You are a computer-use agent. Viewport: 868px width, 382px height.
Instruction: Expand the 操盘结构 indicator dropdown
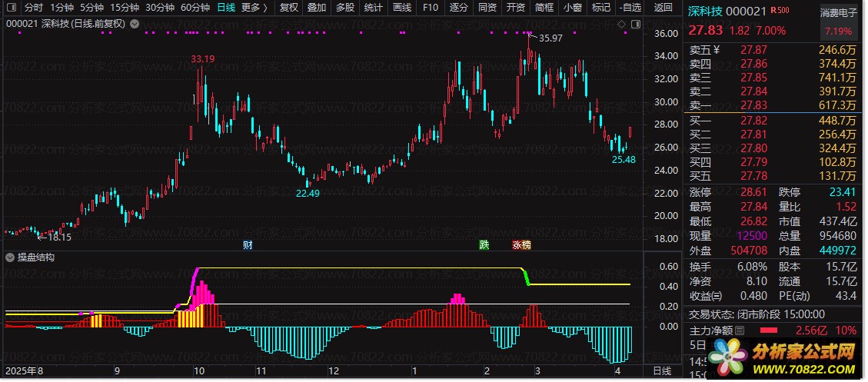coord(9,257)
